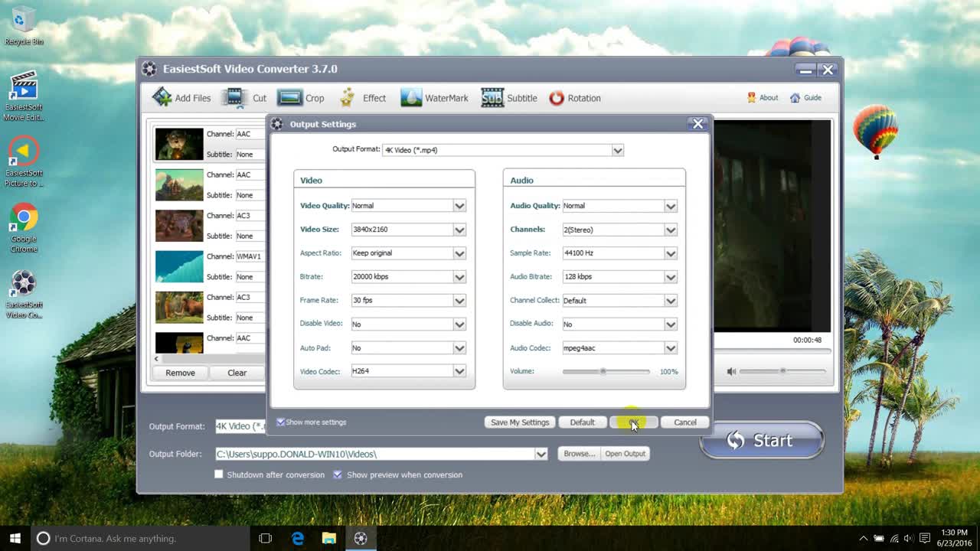The image size is (980, 551).
Task: Expand the Audio Quality dropdown
Action: pyautogui.click(x=671, y=205)
